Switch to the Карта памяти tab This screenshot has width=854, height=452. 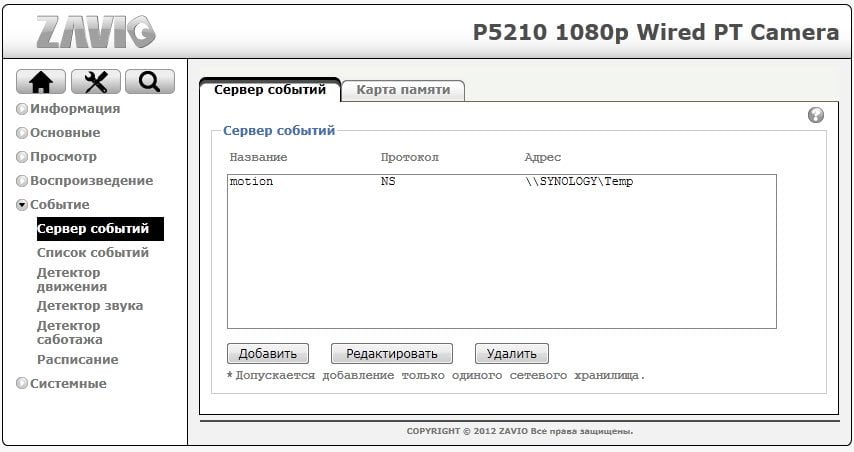pos(403,90)
